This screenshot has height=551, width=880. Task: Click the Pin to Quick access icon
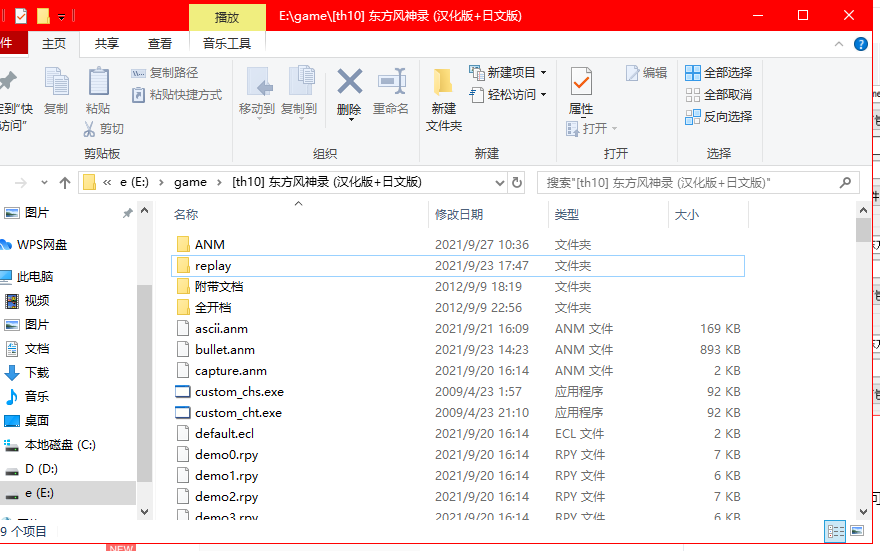tap(9, 82)
